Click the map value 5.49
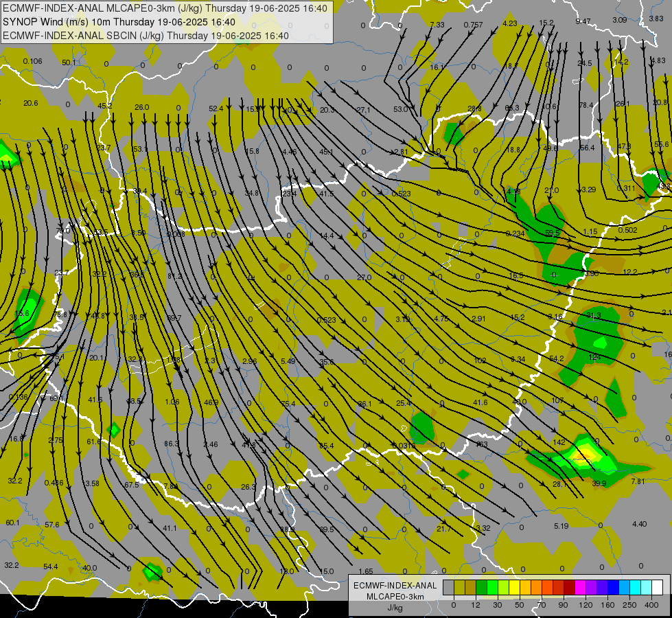Screen dimensions: 672x618 [288, 362]
